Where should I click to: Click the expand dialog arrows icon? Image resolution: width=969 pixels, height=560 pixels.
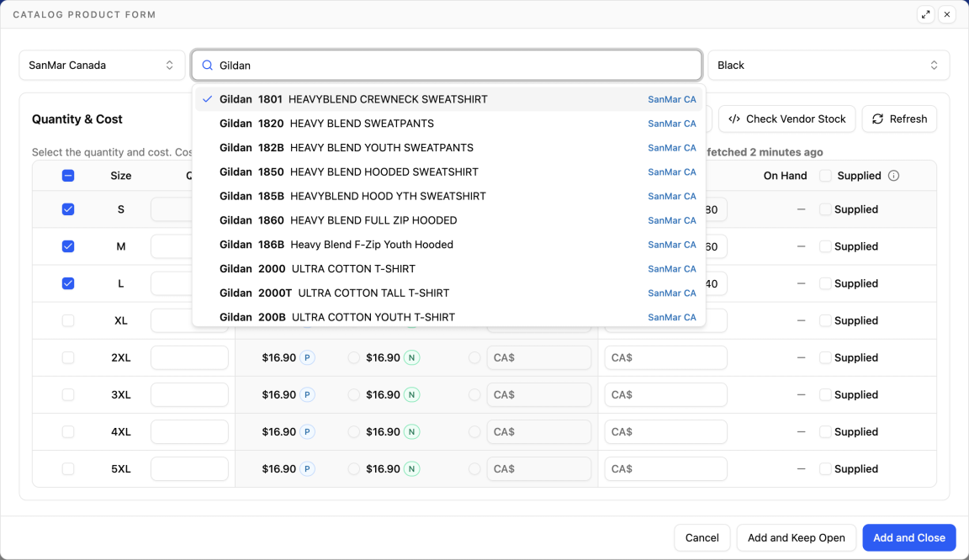pyautogui.click(x=925, y=14)
